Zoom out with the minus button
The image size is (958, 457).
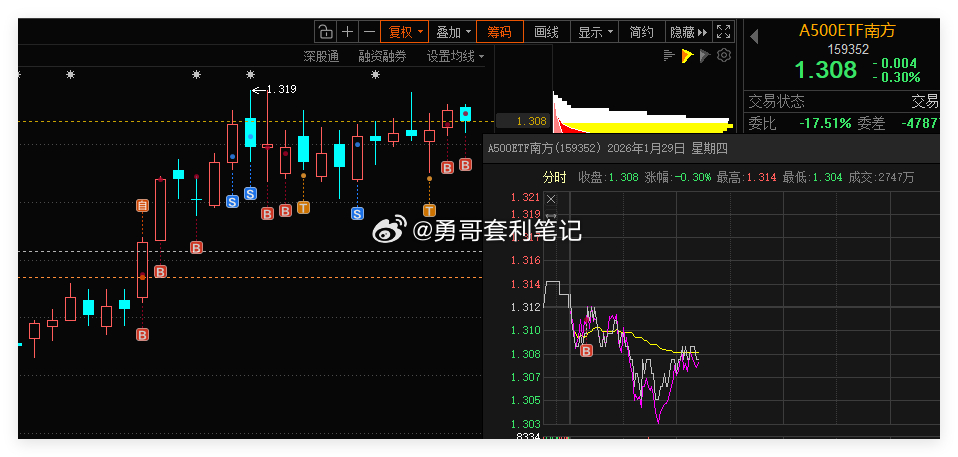(x=369, y=32)
